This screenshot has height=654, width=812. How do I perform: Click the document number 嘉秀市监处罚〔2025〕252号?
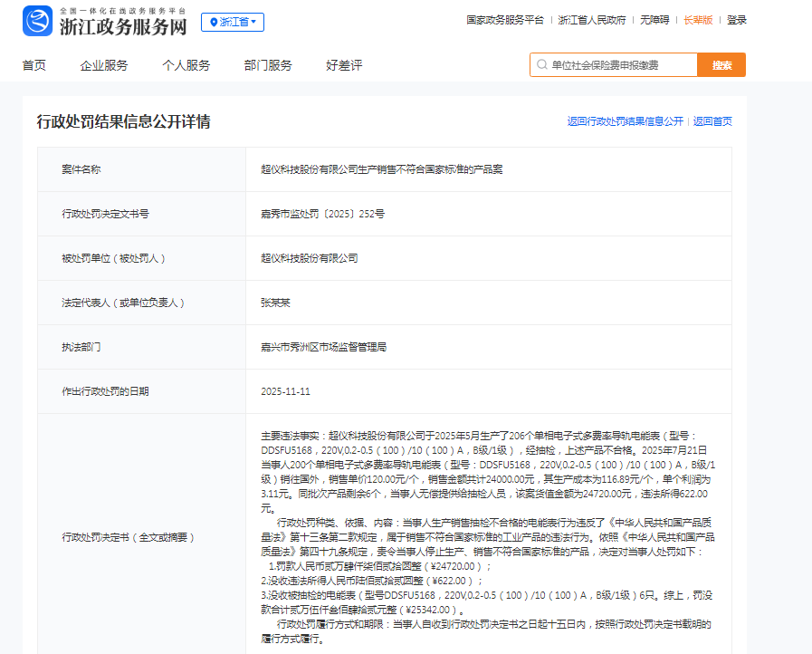(x=322, y=215)
